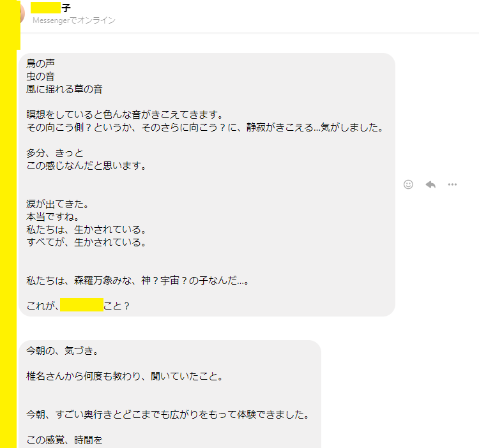The width and height of the screenshot is (479, 448).
Task: Click the line '虫の音' in the message
Action: (x=40, y=77)
